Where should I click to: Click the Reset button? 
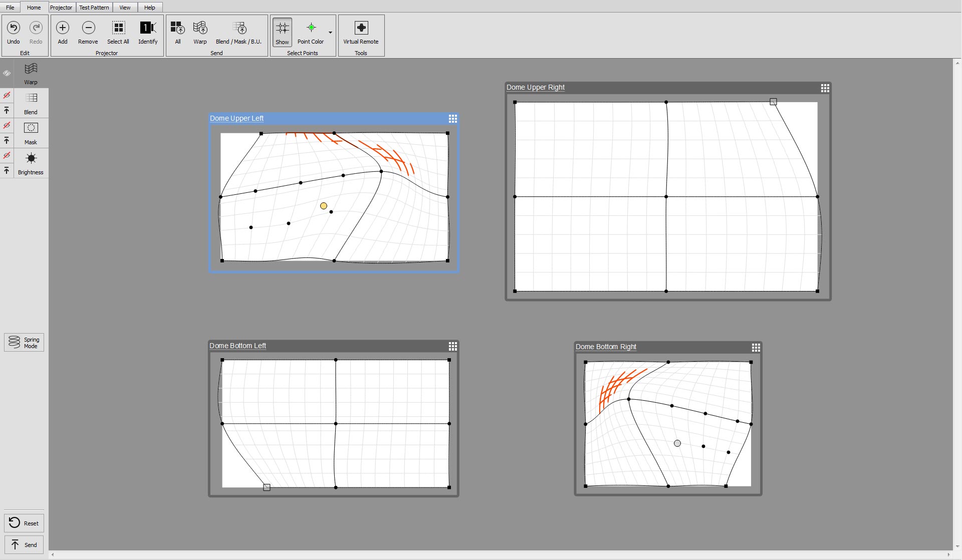pos(24,522)
